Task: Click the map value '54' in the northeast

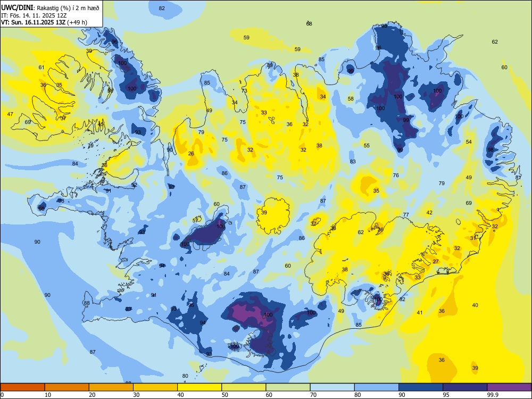Action: 469,142
